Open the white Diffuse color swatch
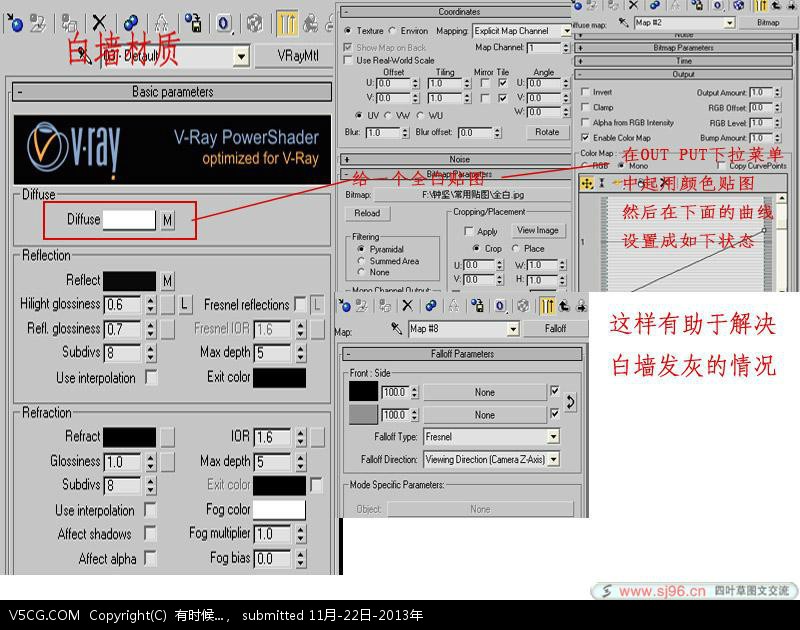This screenshot has width=800, height=630. (x=129, y=219)
